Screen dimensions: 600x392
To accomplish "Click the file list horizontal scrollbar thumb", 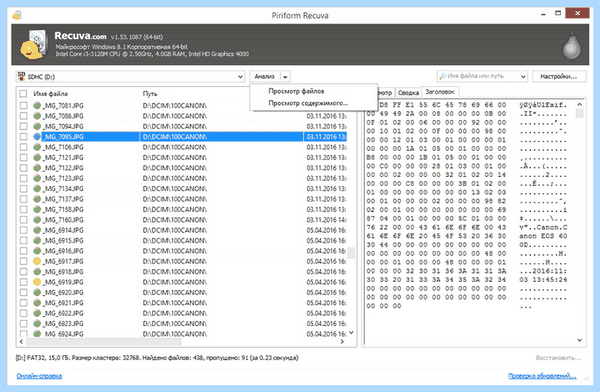I will pyautogui.click(x=103, y=341).
